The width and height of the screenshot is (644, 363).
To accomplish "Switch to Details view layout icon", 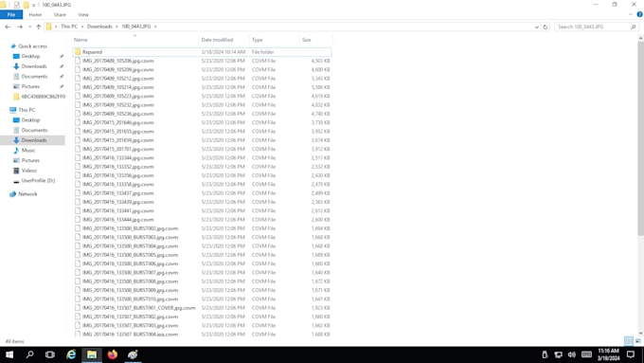I will pos(629,341).
